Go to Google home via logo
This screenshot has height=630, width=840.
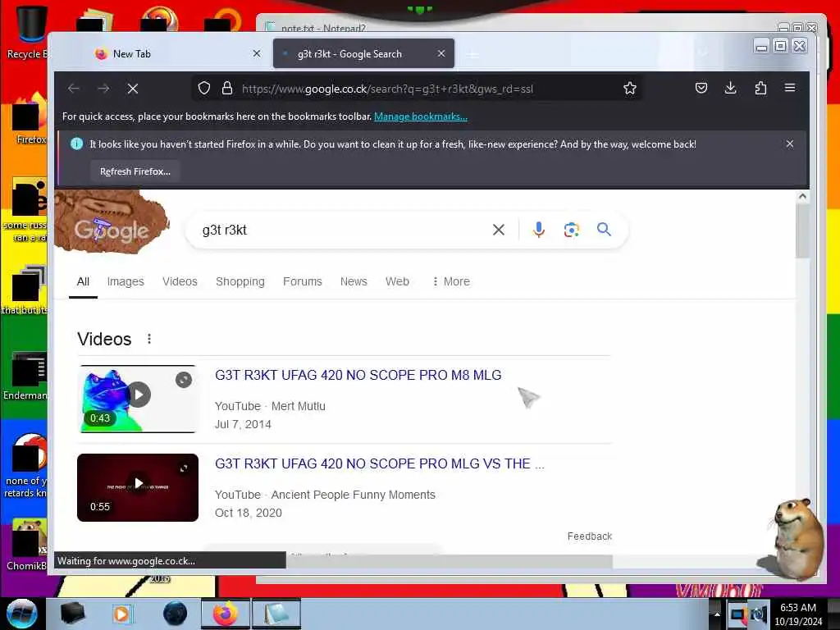(112, 222)
